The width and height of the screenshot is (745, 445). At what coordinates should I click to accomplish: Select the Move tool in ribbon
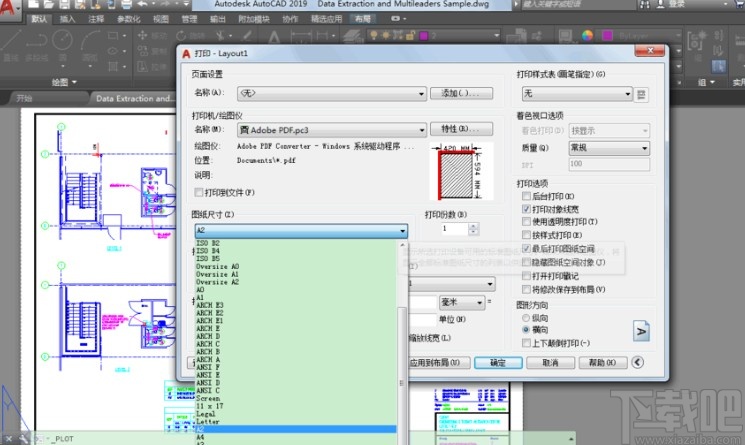(x=151, y=36)
